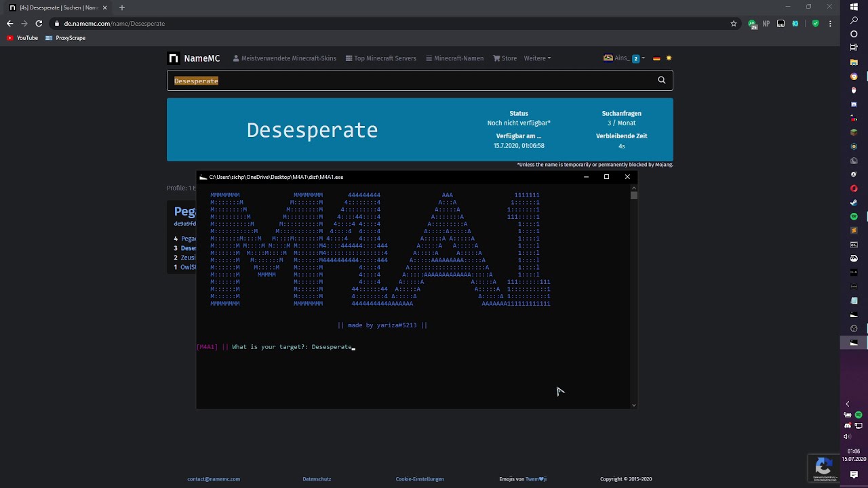The height and width of the screenshot is (488, 868).
Task: Click the availability date 15.7.2020, 01:06:58
Action: click(x=519, y=146)
